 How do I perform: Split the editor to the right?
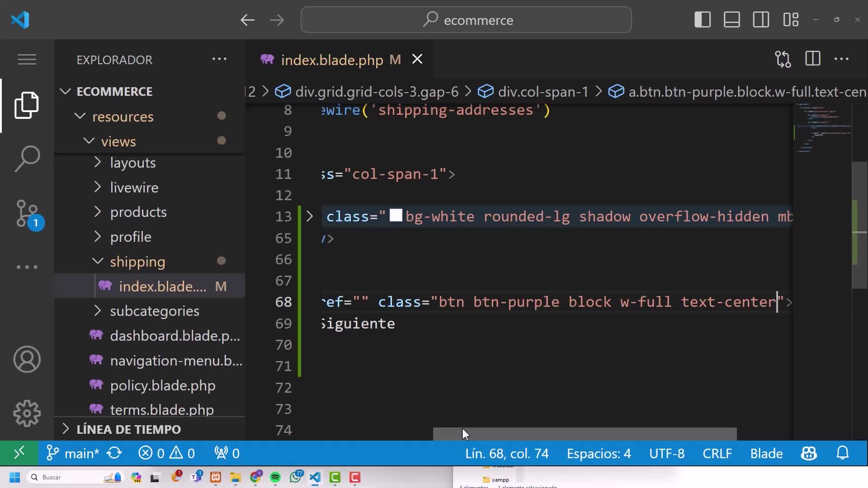(812, 59)
